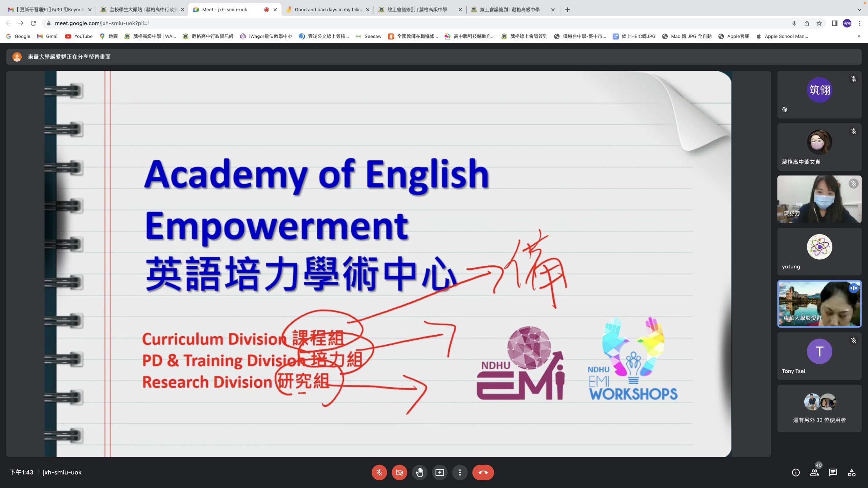Toggle microphone on in the Meet toolbar
This screenshot has height=488, width=868.
379,472
